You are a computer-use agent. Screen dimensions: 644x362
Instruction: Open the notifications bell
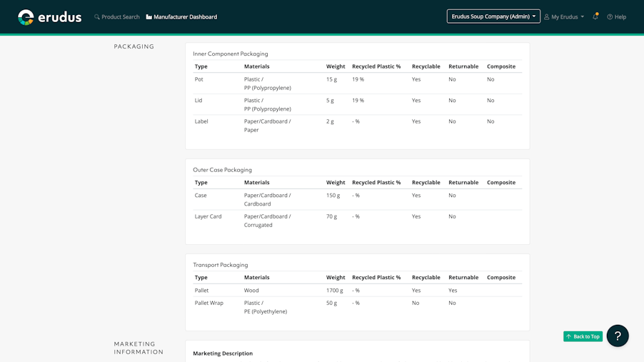[x=595, y=16]
